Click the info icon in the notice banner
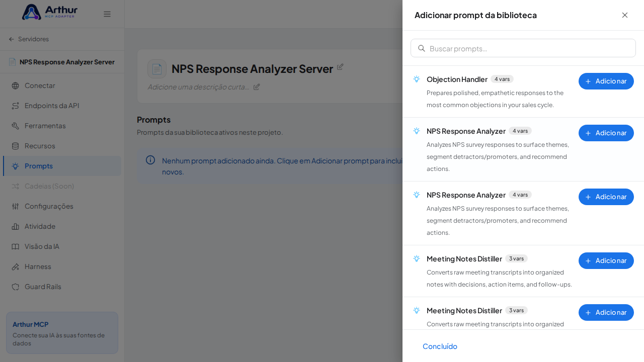Screen dimensions: 644x362 [x=150, y=160]
